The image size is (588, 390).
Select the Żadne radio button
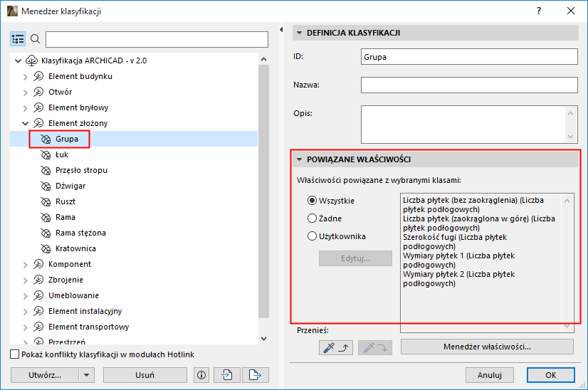(x=312, y=218)
